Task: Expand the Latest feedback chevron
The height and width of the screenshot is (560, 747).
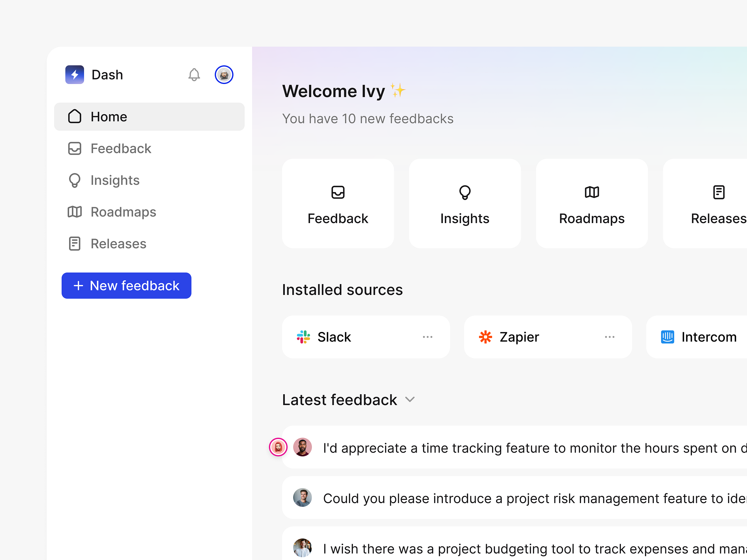Action: (410, 400)
